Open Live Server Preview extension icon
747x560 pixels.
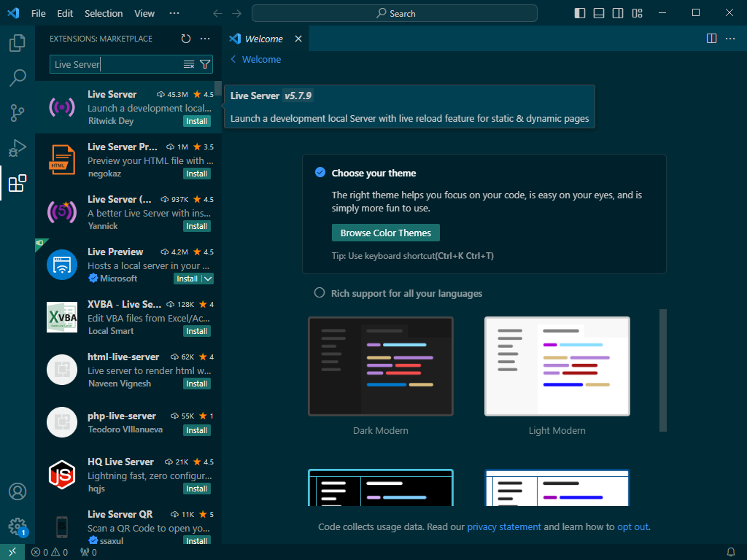pos(62,160)
